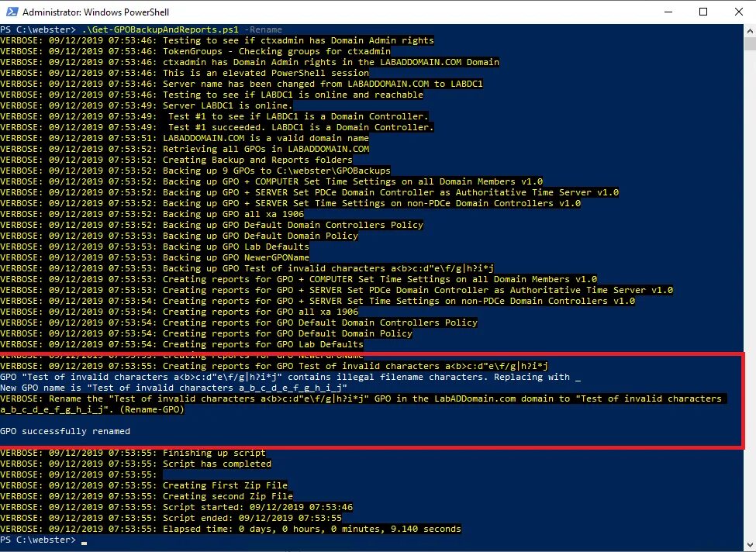This screenshot has height=552, width=756.
Task: Click the final PS C:\webster> prompt
Action: click(x=38, y=540)
